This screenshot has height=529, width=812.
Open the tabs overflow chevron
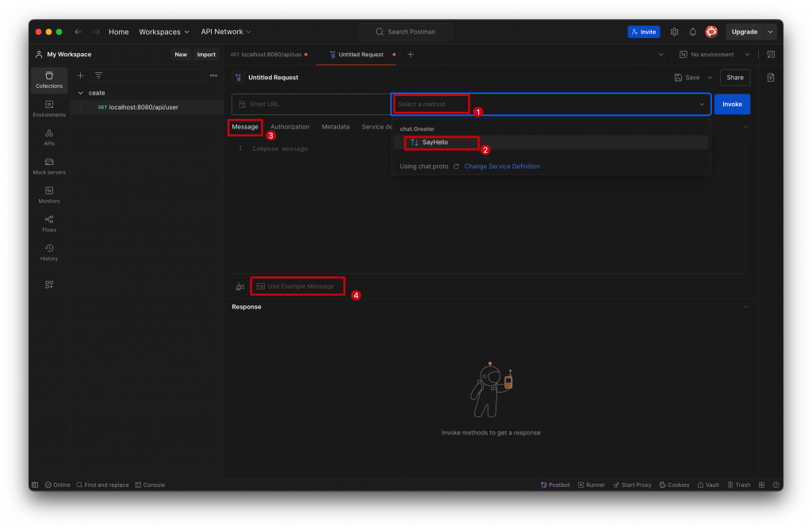[x=661, y=55]
